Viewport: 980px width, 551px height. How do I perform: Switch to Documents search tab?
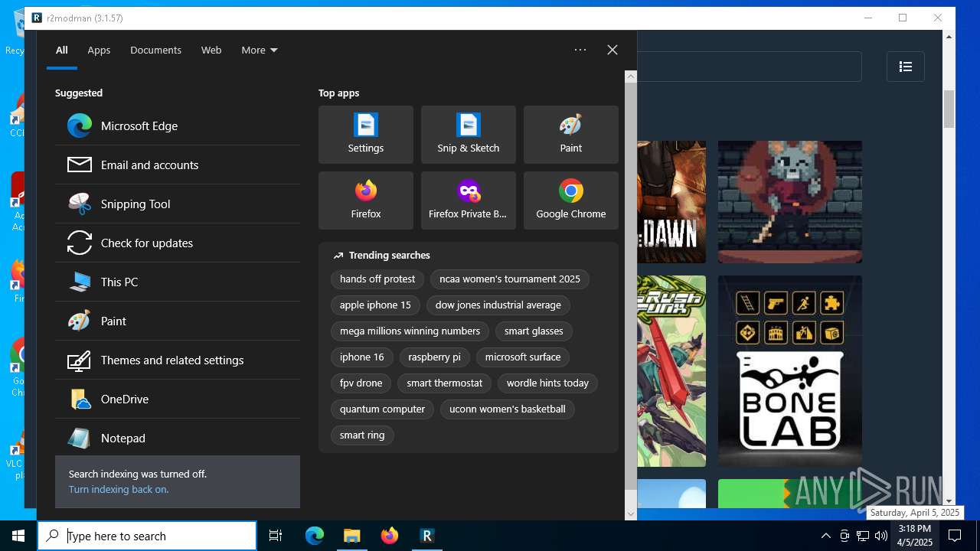point(155,50)
